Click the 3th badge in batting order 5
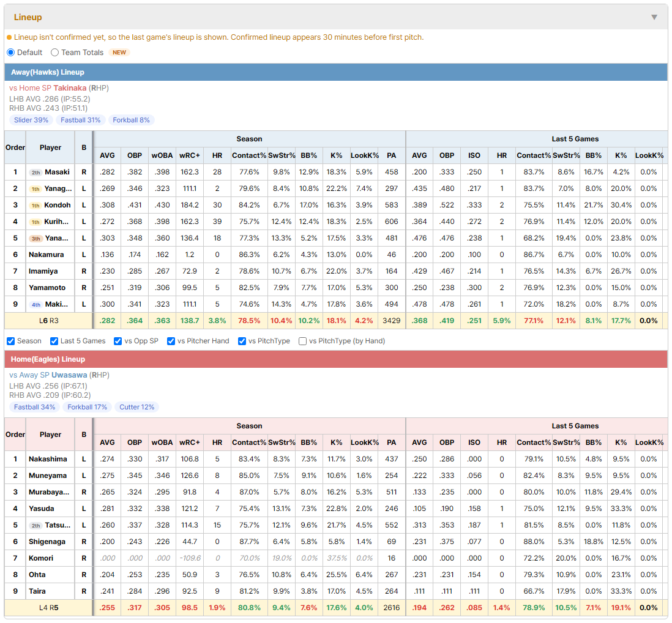Image resolution: width=672 pixels, height=623 pixels. [35, 238]
